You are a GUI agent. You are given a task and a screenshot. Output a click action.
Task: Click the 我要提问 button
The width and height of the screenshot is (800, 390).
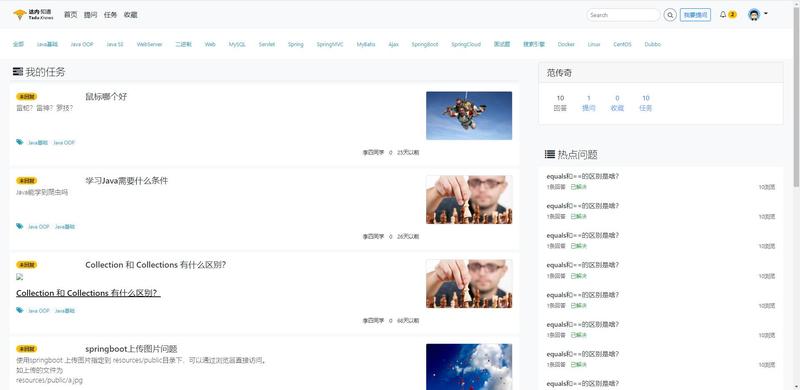coord(695,15)
